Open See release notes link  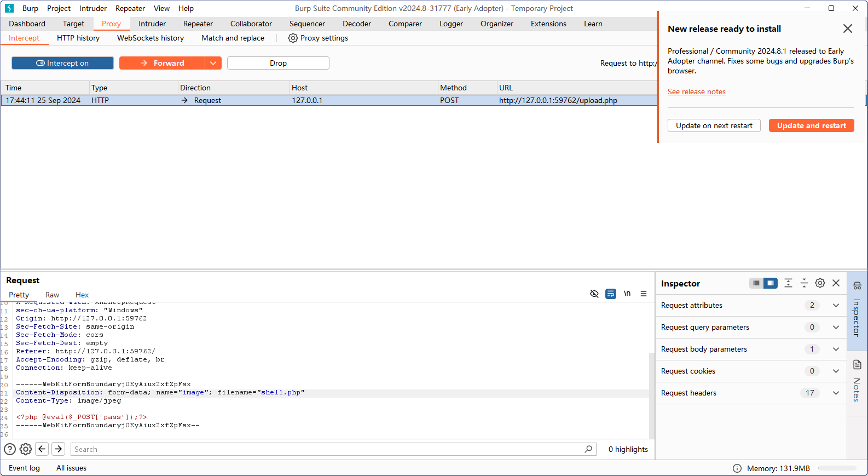click(x=697, y=91)
